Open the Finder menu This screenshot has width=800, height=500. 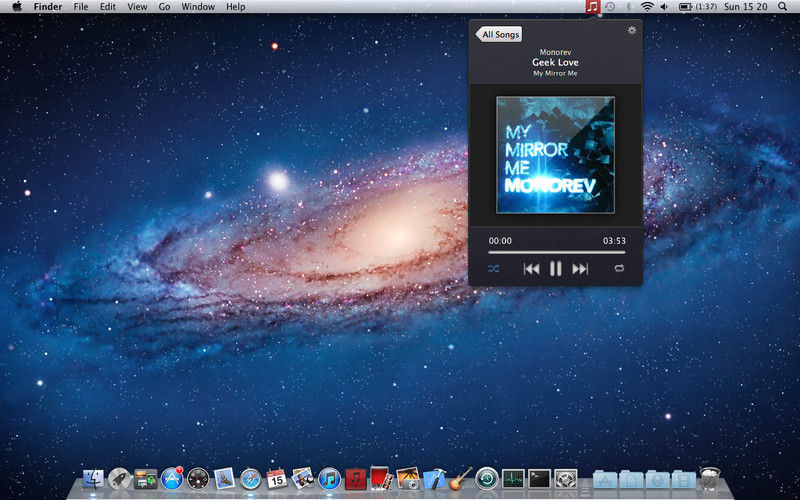pyautogui.click(x=48, y=7)
